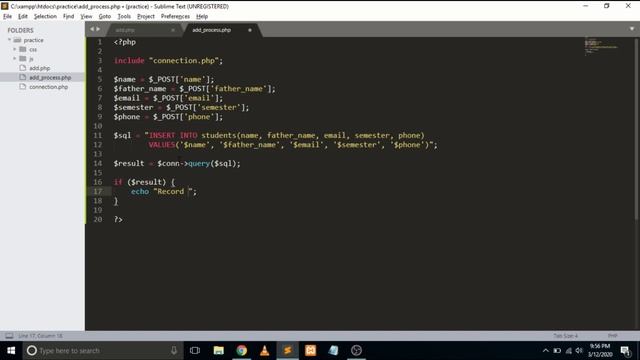
Task: Open the Project menu
Action: tap(146, 16)
